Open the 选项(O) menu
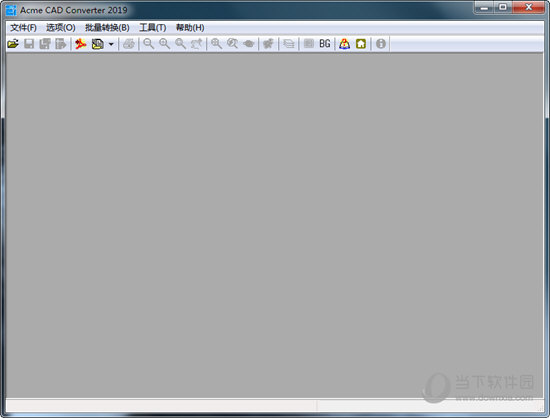Image resolution: width=550 pixels, height=418 pixels. pyautogui.click(x=61, y=27)
